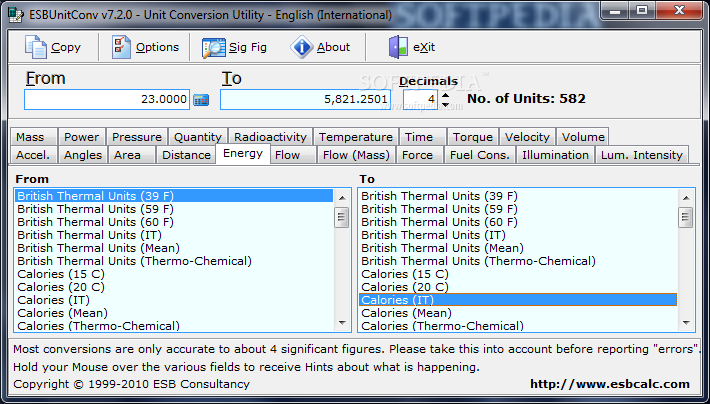Select the Angles tab
This screenshot has height=404, width=710.
(83, 155)
